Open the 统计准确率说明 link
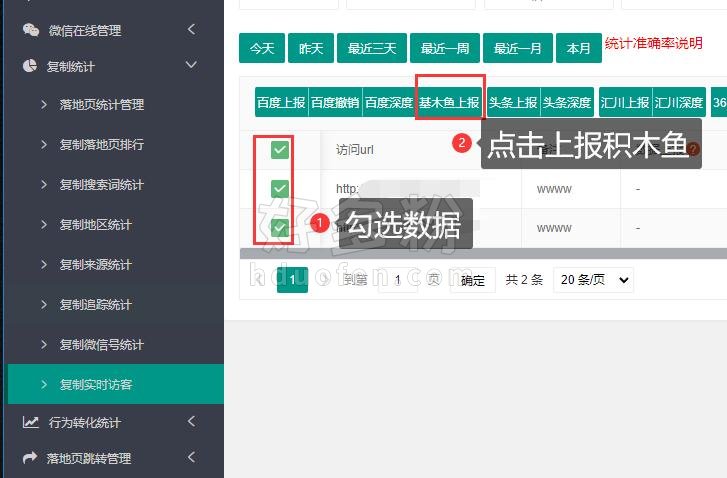The height and width of the screenshot is (478, 727). [654, 43]
